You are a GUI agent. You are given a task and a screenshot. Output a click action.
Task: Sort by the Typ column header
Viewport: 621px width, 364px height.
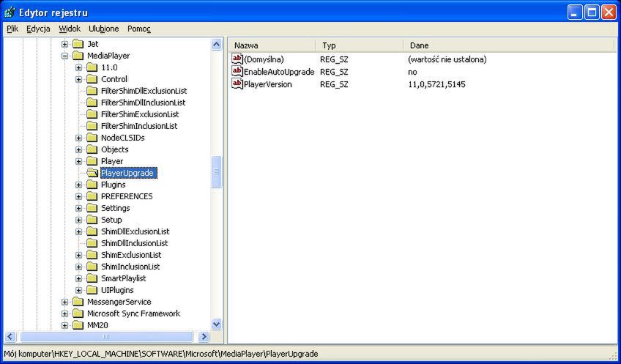click(360, 45)
